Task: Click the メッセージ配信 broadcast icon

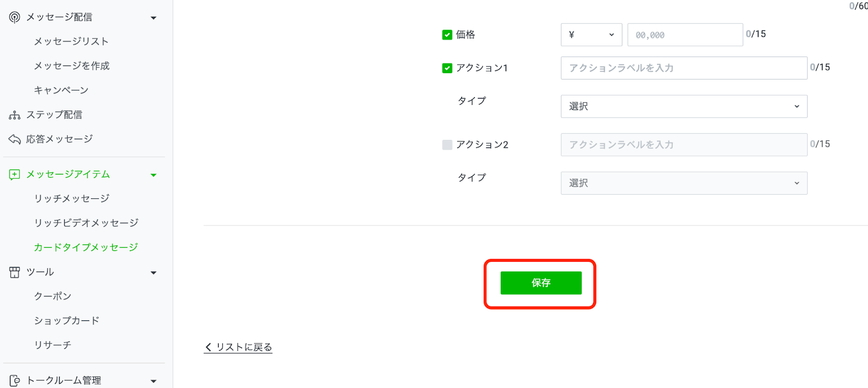Action: click(15, 17)
